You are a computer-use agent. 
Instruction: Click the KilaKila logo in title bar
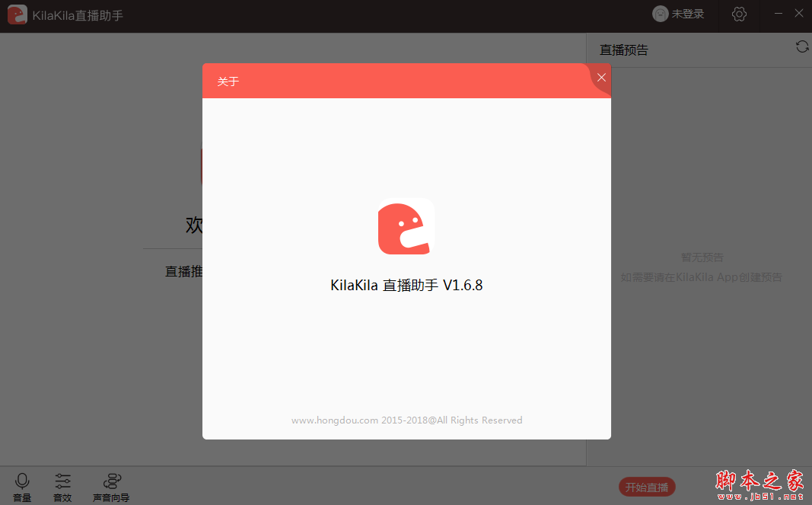[x=17, y=14]
